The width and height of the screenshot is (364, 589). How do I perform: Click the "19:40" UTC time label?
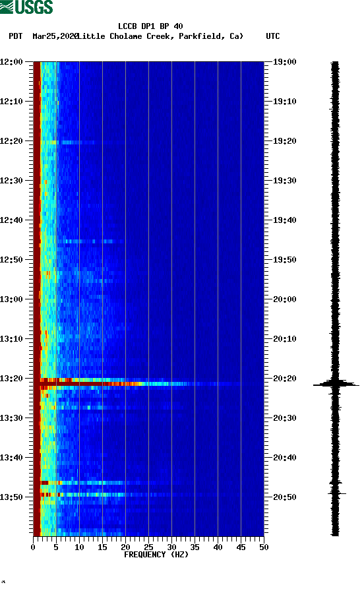click(284, 220)
